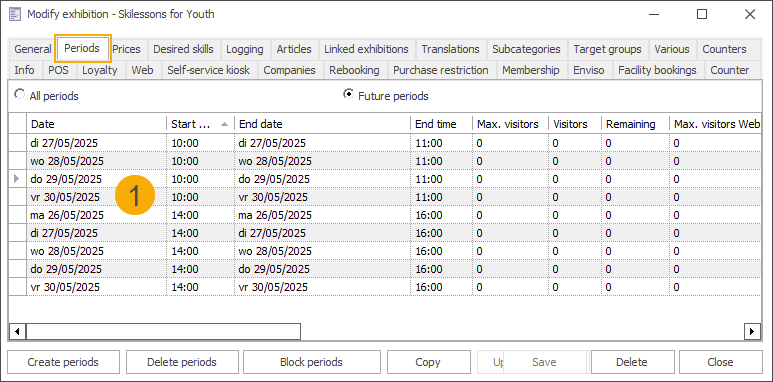Maximize the Modify exhibition window
Image resolution: width=773 pixels, height=382 pixels.
coord(702,14)
